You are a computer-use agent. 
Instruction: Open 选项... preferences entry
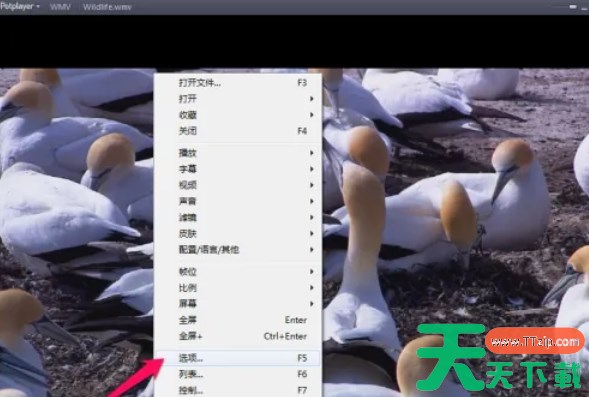tap(238, 358)
